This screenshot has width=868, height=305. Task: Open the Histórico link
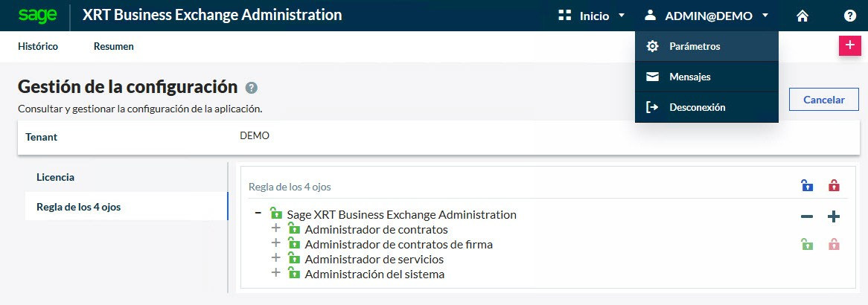(x=38, y=46)
